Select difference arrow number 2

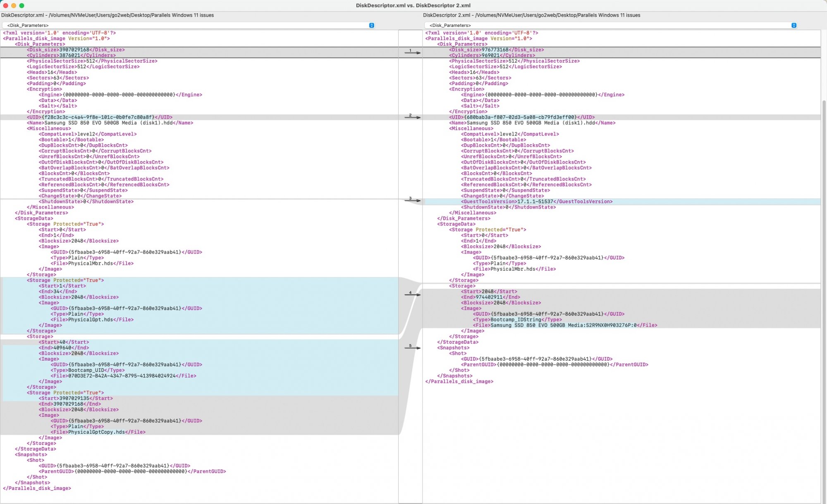[x=412, y=117]
